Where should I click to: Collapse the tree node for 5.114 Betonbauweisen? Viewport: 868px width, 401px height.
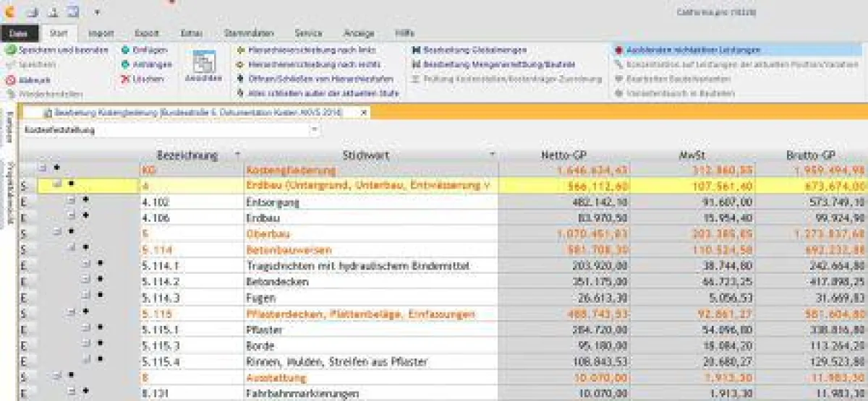[72, 248]
